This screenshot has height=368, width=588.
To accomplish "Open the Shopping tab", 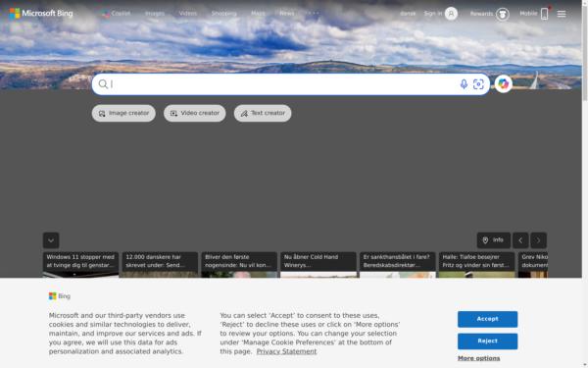I will [223, 14].
